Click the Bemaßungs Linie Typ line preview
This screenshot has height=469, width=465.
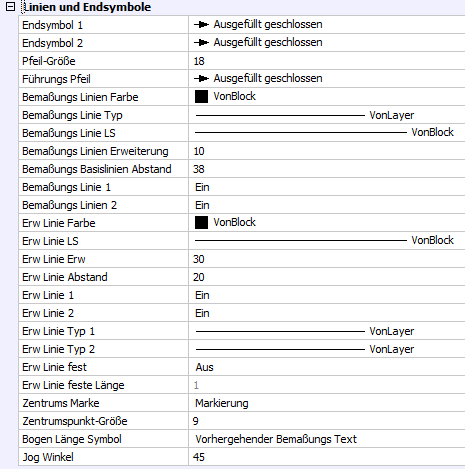(x=280, y=115)
